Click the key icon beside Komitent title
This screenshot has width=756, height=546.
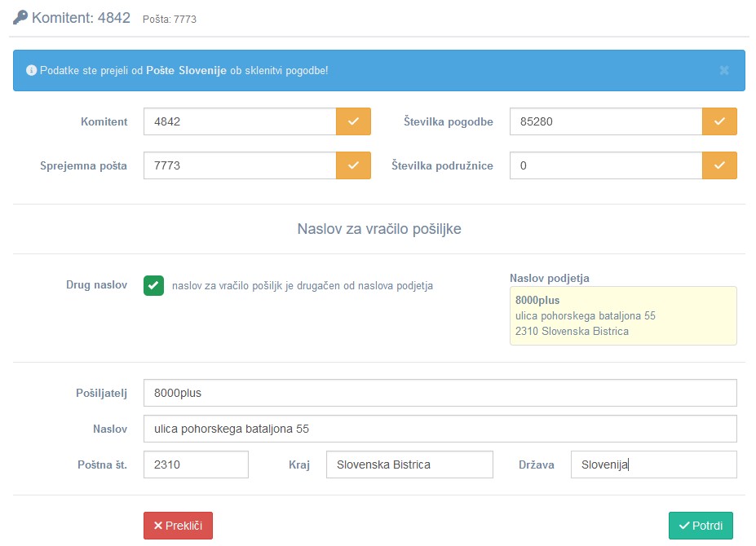pyautogui.click(x=20, y=17)
